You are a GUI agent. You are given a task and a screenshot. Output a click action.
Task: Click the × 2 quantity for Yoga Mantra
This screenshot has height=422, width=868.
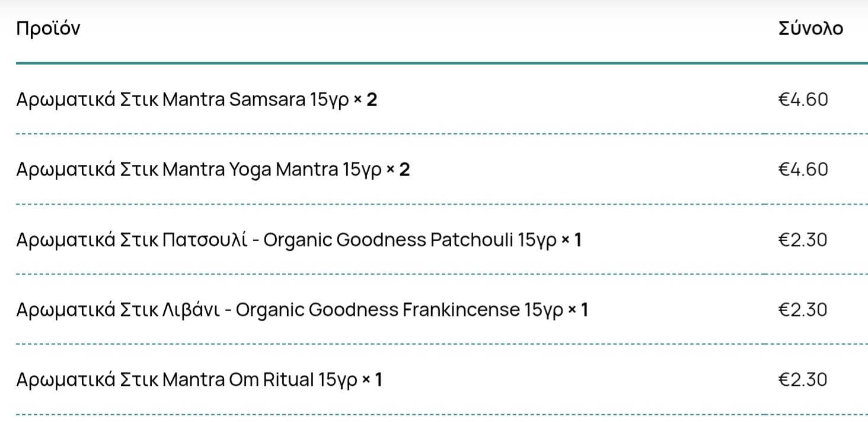tap(398, 170)
